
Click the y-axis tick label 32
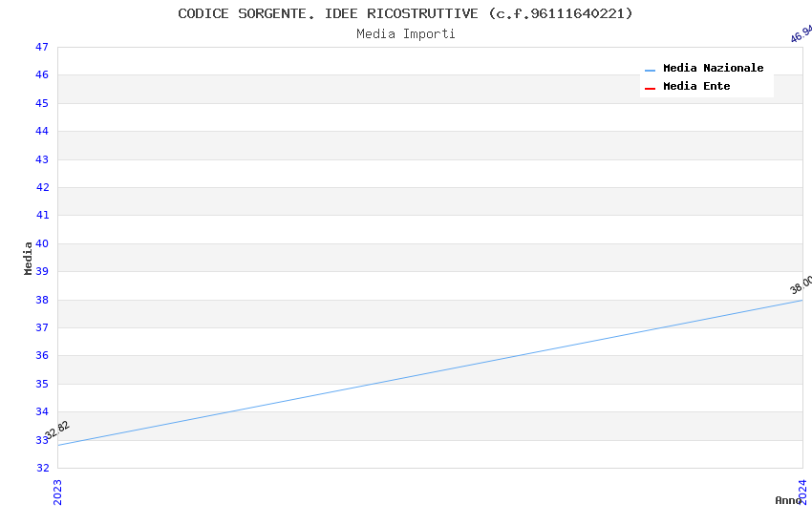pos(42,468)
